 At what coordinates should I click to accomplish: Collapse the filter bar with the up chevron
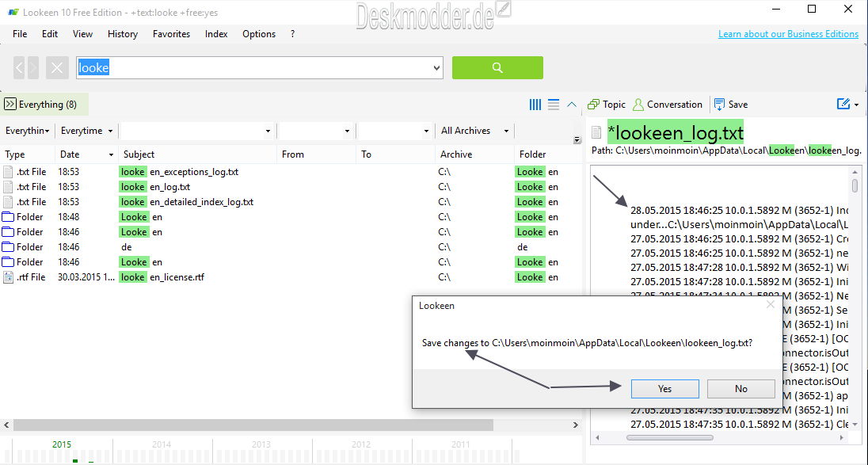click(572, 105)
